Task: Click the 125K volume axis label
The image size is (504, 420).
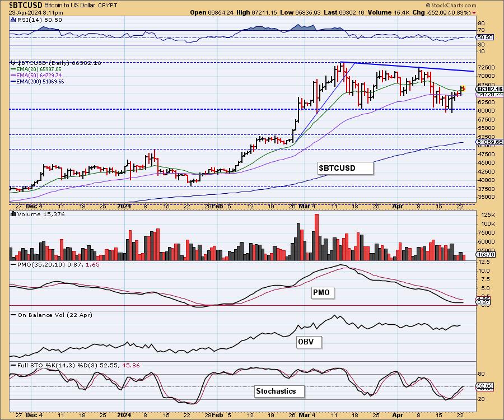Action: [x=488, y=214]
